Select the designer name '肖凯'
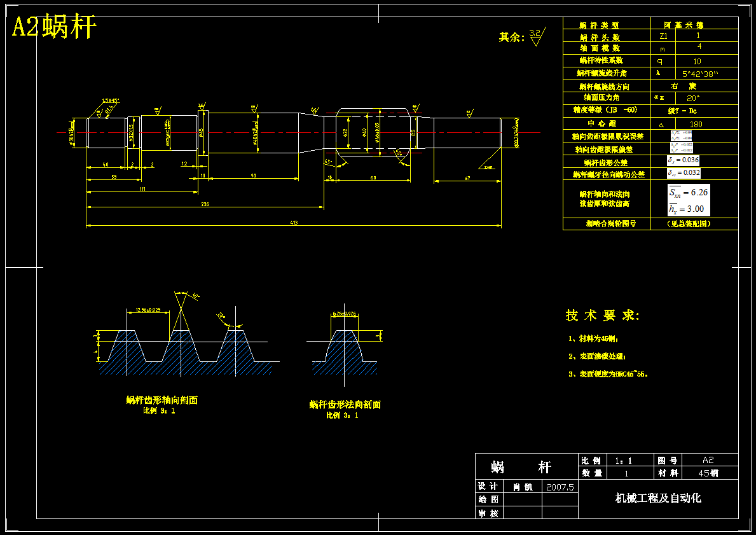 pyautogui.click(x=523, y=487)
